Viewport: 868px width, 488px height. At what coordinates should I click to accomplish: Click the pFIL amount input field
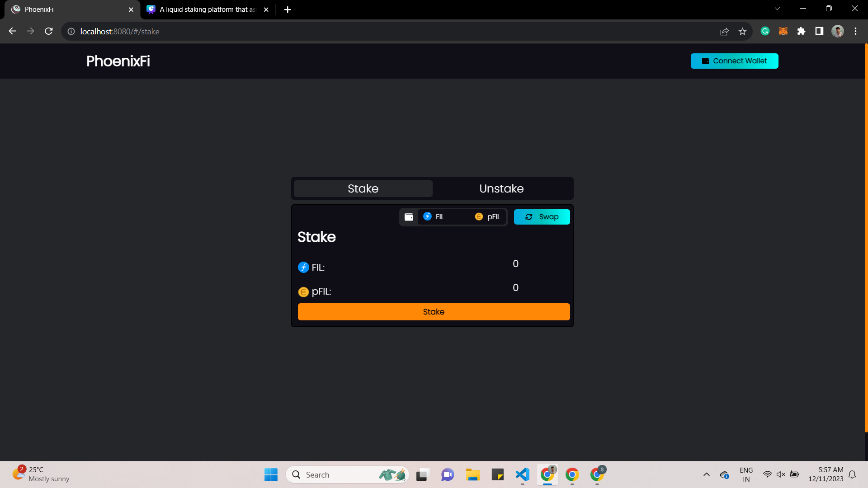515,288
